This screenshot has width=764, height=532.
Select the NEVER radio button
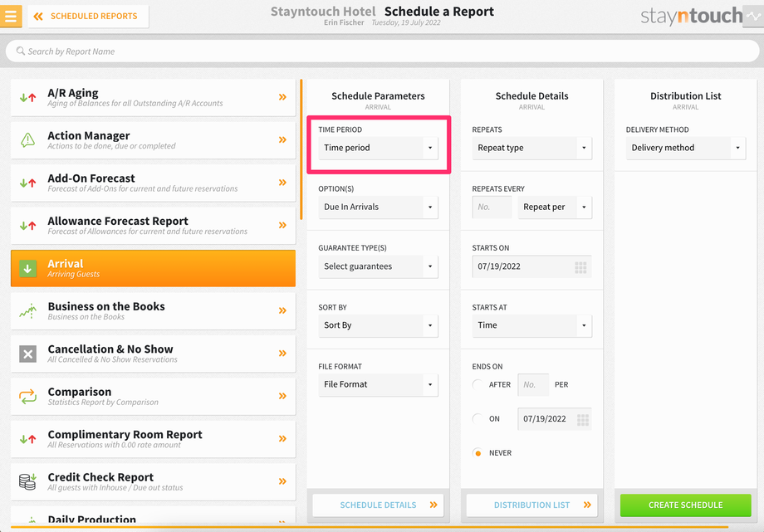pos(478,453)
